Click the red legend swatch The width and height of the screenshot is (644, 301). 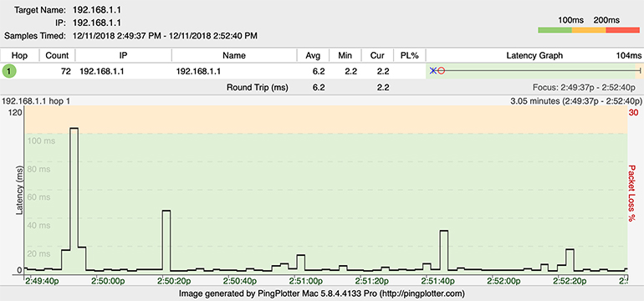point(622,30)
